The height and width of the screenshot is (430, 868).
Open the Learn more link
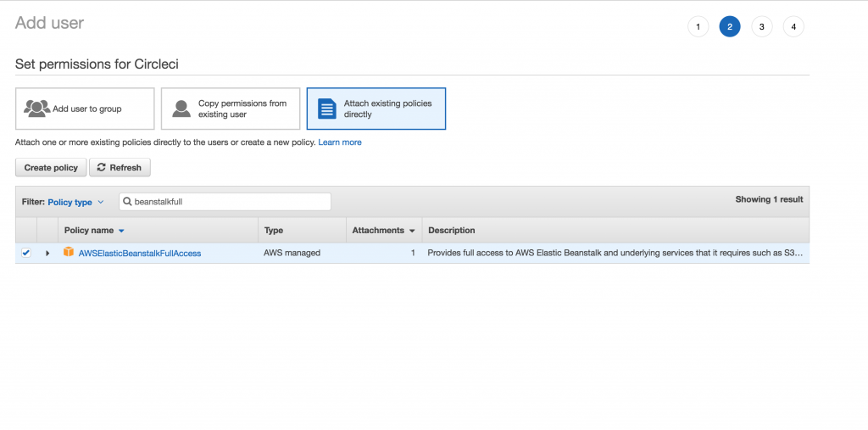point(340,142)
